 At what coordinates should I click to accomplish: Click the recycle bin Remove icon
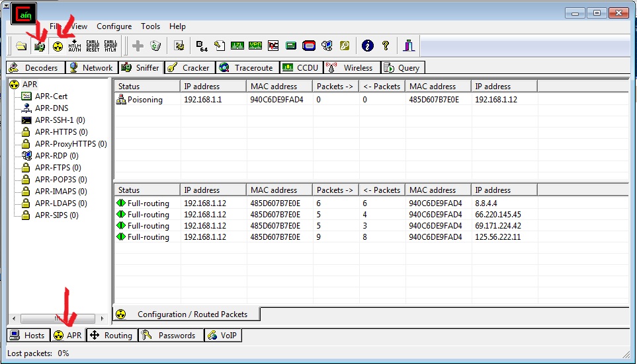pos(155,46)
